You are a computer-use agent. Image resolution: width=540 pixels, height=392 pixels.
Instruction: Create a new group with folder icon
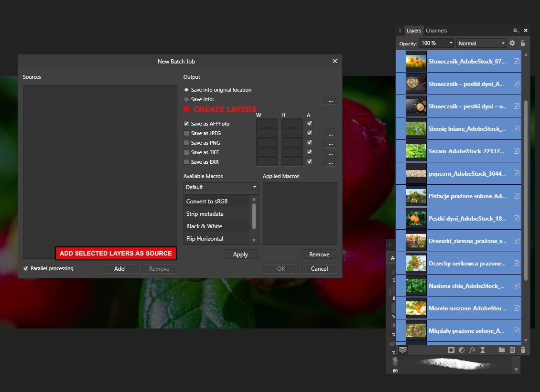coord(501,350)
